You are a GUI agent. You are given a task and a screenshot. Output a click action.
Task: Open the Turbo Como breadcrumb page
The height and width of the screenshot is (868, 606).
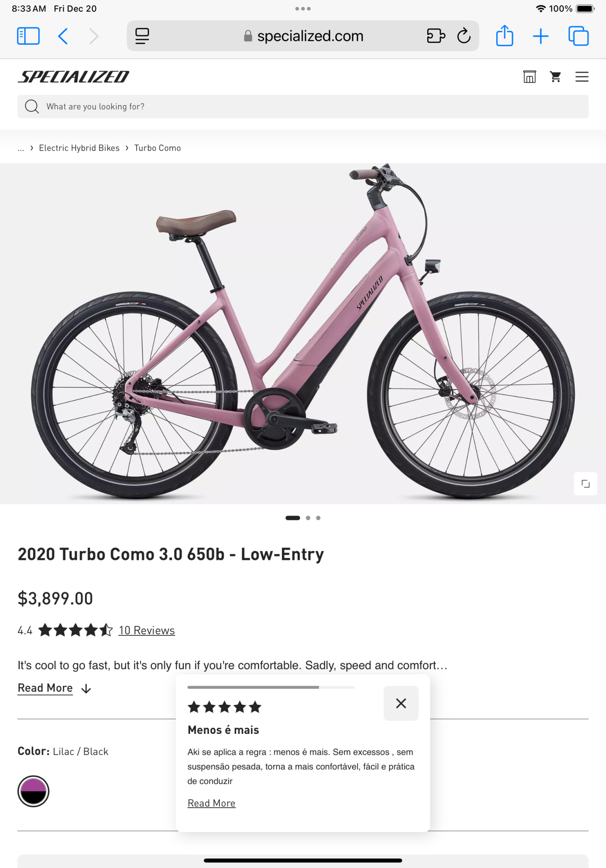tap(157, 148)
